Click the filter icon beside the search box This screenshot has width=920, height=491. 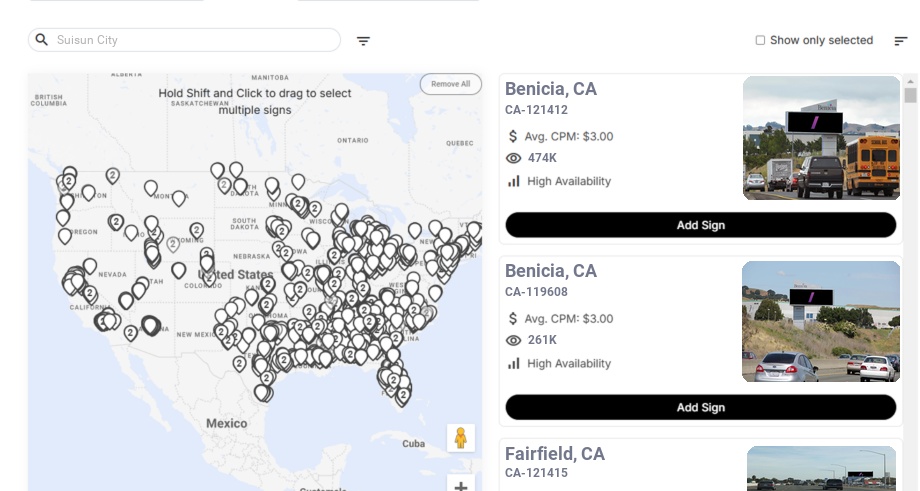tap(364, 41)
